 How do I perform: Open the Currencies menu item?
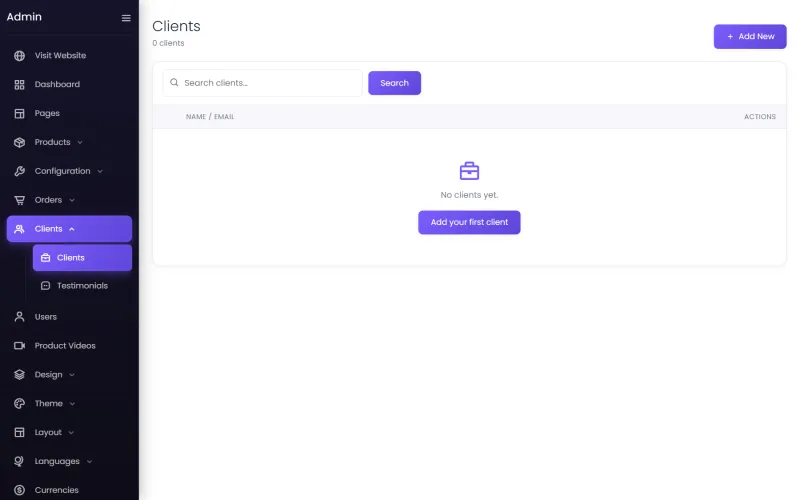coord(69,490)
